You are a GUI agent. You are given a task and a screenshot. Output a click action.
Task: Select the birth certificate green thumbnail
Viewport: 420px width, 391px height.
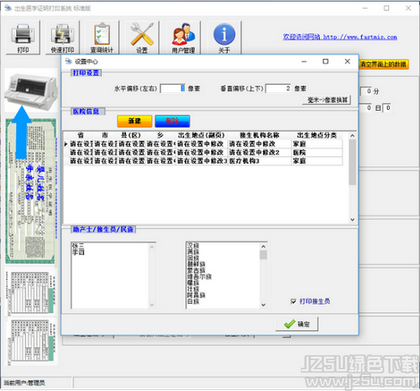coord(31,191)
